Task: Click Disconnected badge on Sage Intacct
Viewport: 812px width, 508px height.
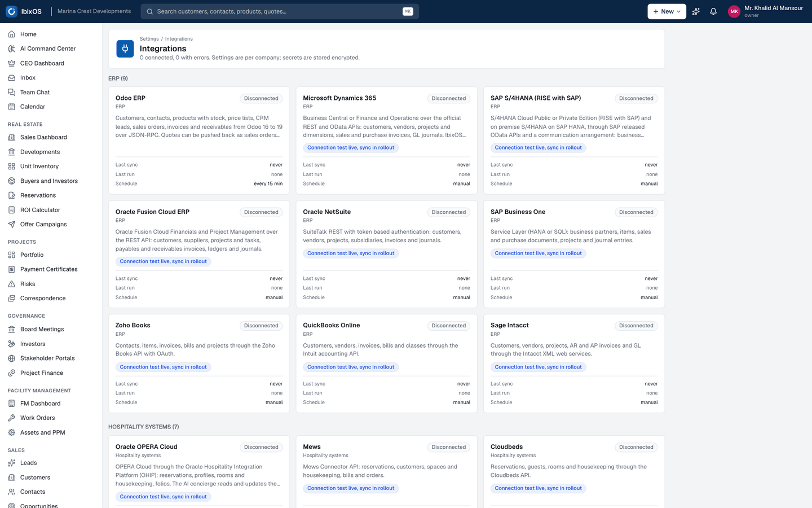Action: point(636,326)
